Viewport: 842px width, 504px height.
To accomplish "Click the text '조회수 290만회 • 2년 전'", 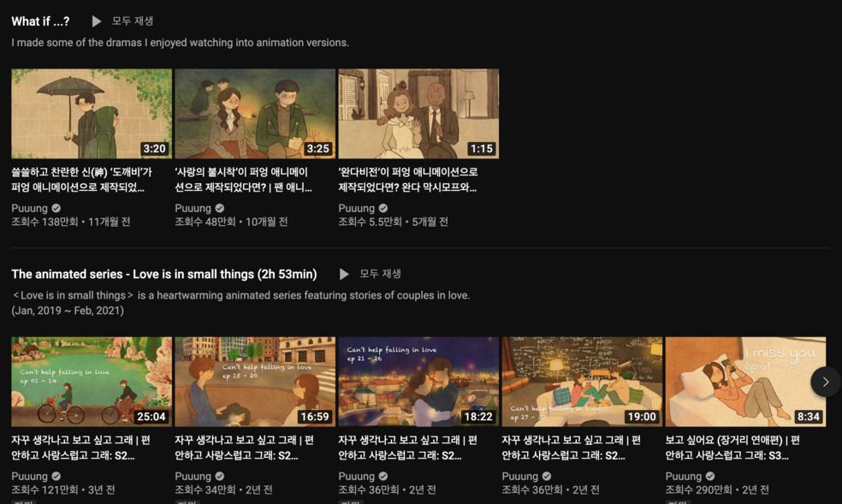I will click(717, 489).
